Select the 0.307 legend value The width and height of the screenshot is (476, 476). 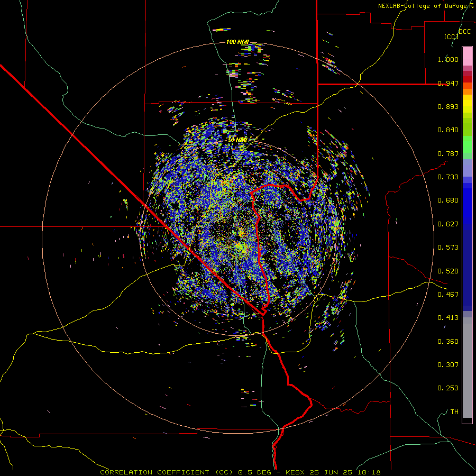pyautogui.click(x=448, y=364)
